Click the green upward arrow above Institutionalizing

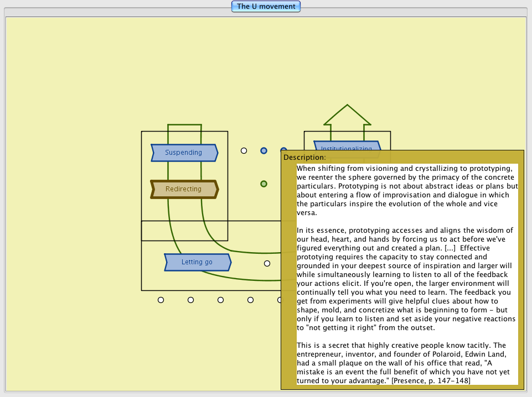click(x=347, y=115)
